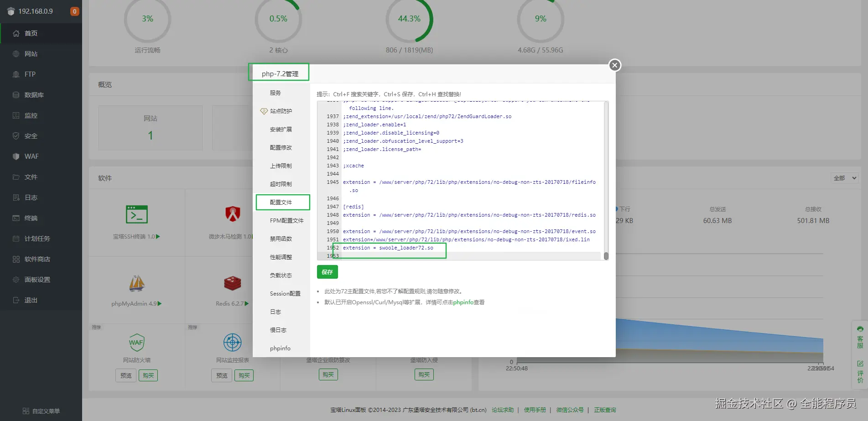
Task: Click the home icon beside 首页
Action: coord(16,33)
